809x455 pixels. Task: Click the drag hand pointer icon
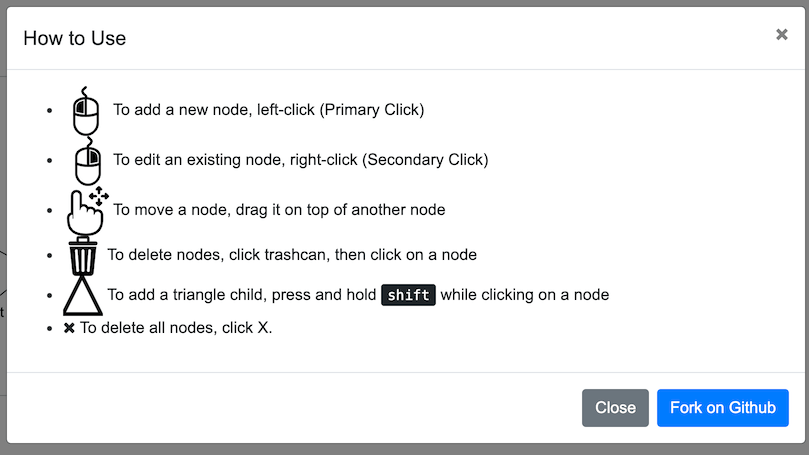(87, 210)
